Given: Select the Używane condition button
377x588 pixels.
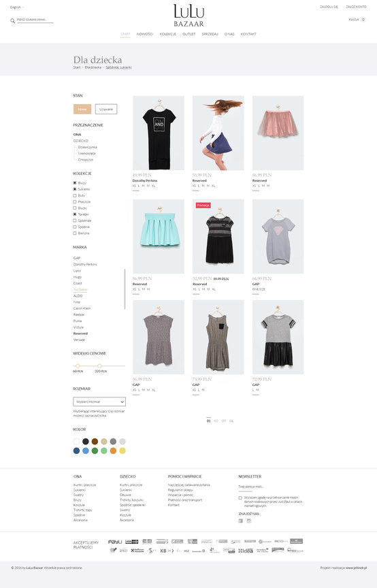Looking at the screenshot, I should (x=106, y=109).
